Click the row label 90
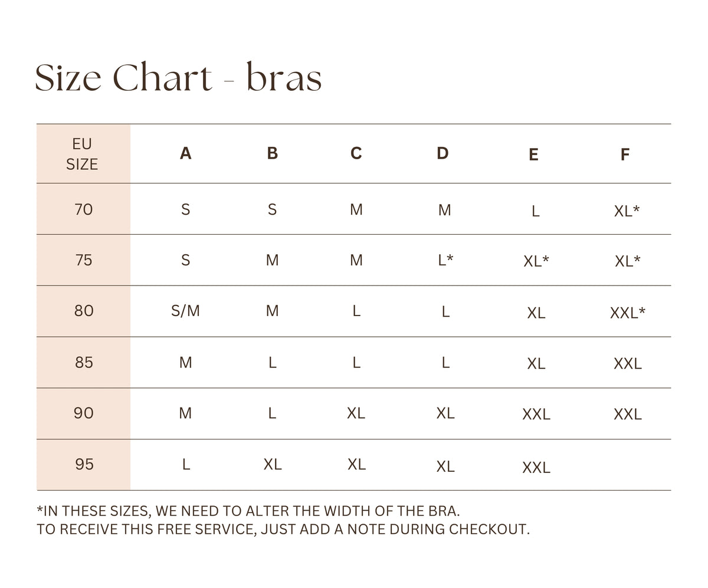The height and width of the screenshot is (588, 708). 84,413
